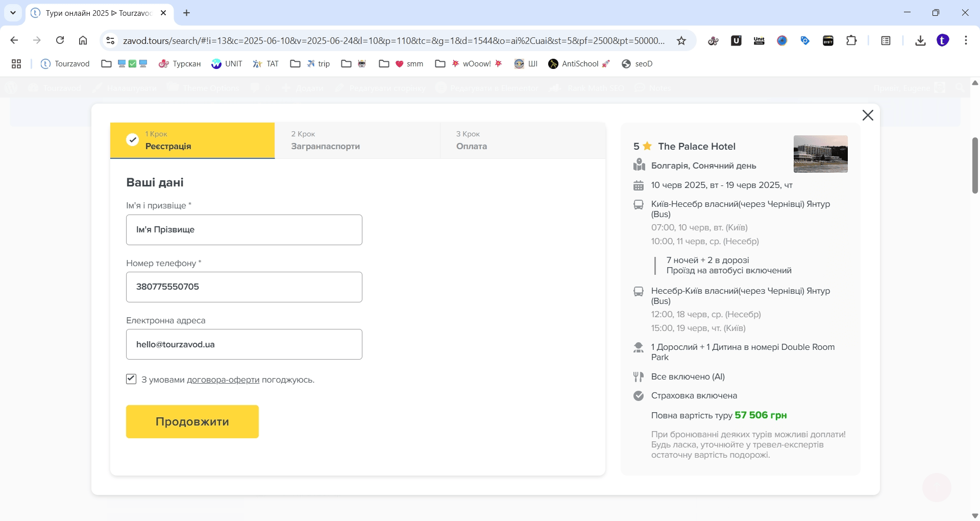980x521 pixels.
Task: Click The Palace Hotel thumbnail image
Action: point(820,154)
